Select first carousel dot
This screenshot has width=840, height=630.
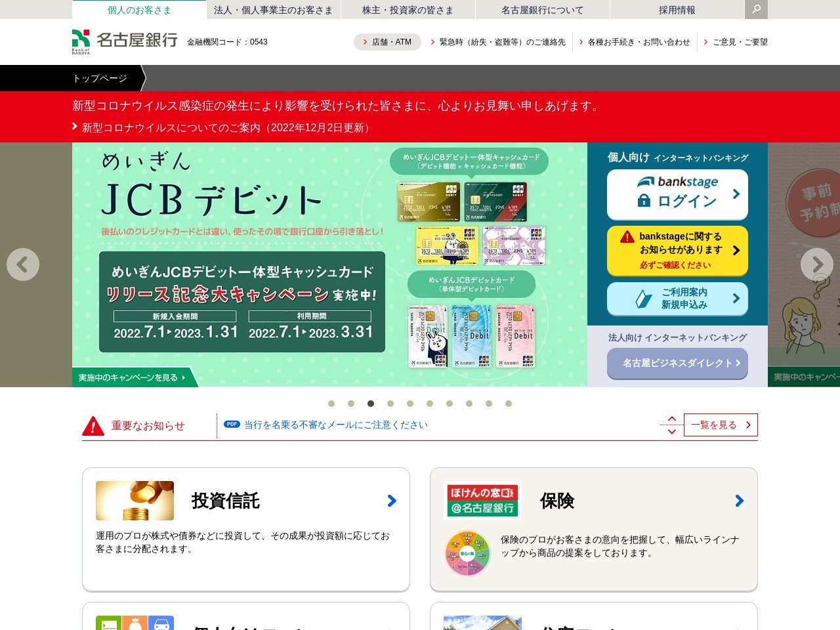tap(331, 404)
